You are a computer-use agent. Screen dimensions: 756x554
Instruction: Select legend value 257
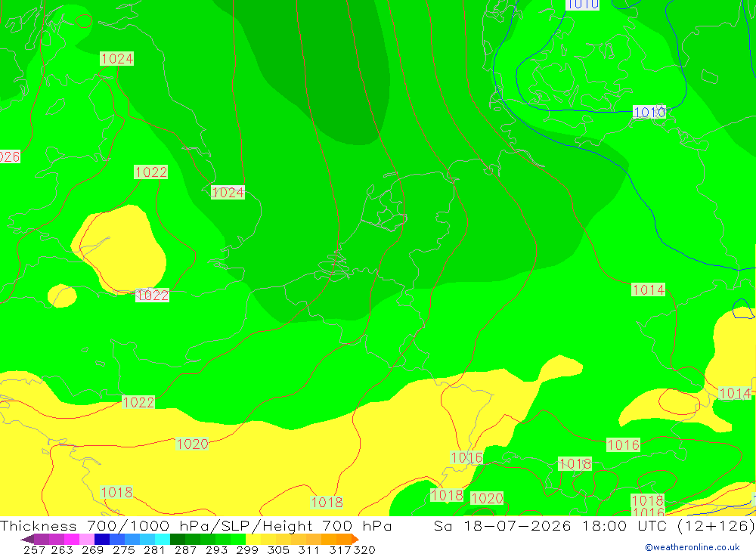pos(34,549)
